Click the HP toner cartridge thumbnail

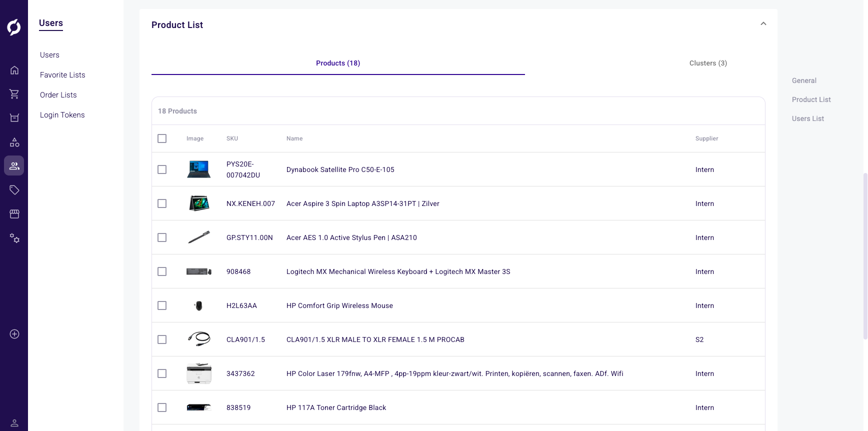199,407
